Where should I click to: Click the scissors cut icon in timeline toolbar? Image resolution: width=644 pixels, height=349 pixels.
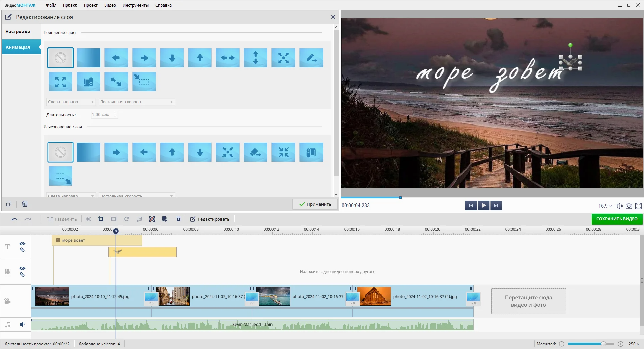pos(88,219)
